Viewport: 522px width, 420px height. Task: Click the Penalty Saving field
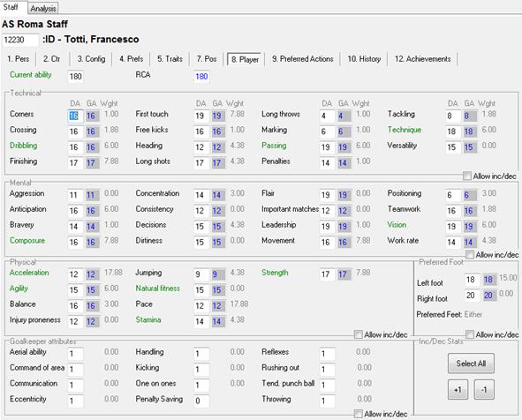coord(201,401)
